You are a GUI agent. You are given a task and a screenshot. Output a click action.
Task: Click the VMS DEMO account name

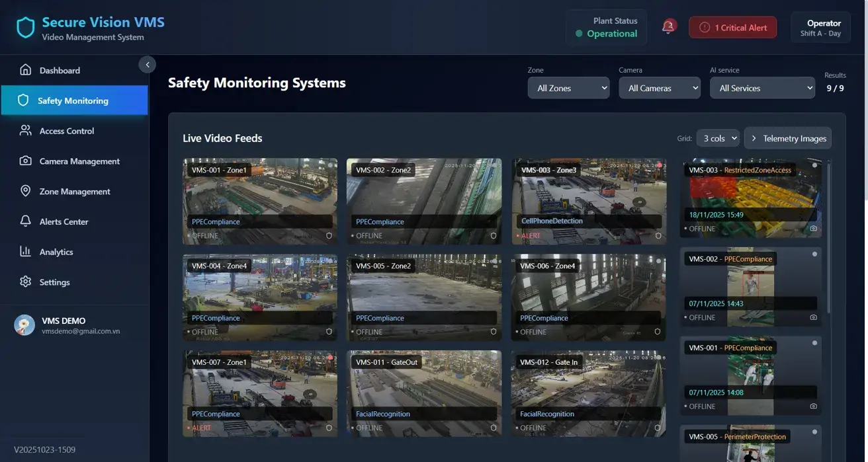pos(64,321)
